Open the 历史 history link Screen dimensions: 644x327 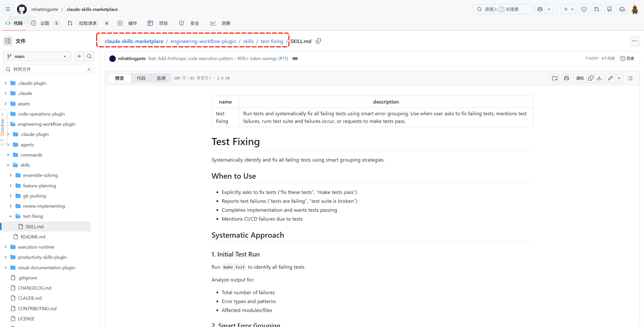tap(627, 58)
